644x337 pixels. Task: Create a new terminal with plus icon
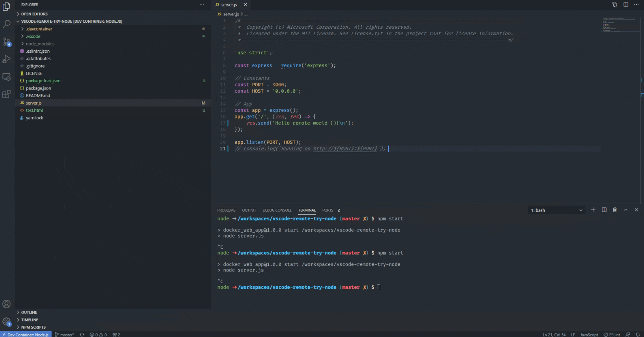tap(593, 210)
